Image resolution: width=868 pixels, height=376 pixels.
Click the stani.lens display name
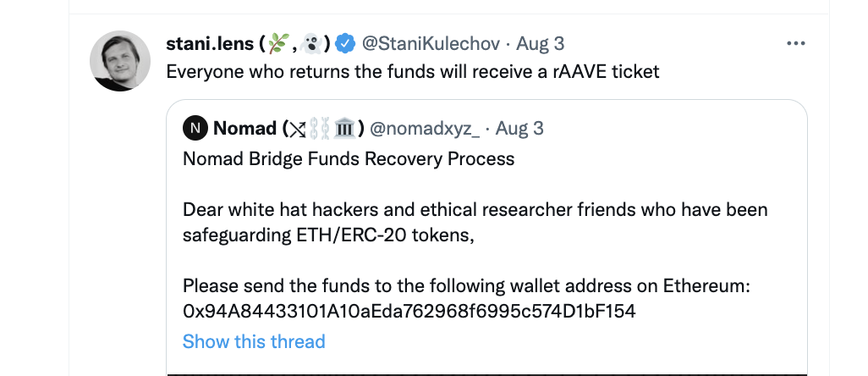[210, 42]
